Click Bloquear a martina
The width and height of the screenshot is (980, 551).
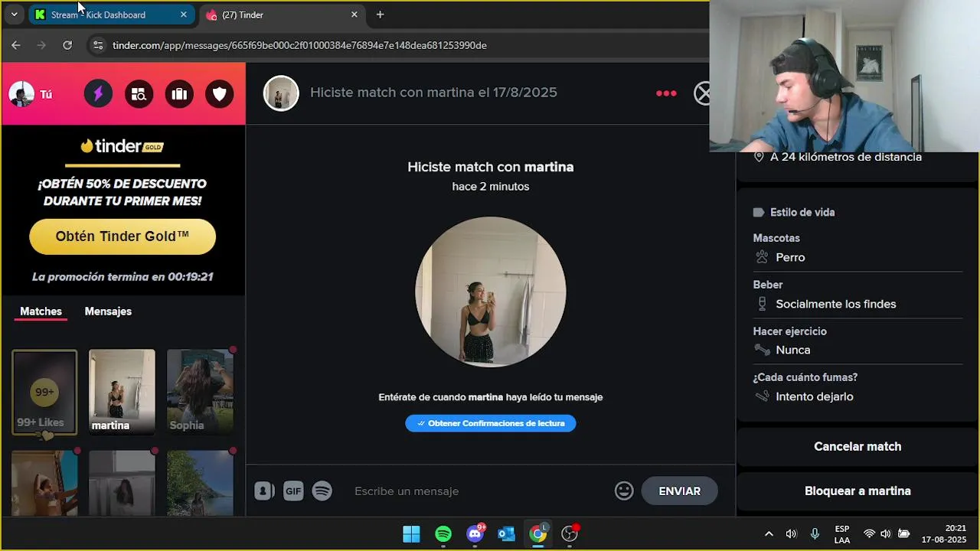(857, 491)
